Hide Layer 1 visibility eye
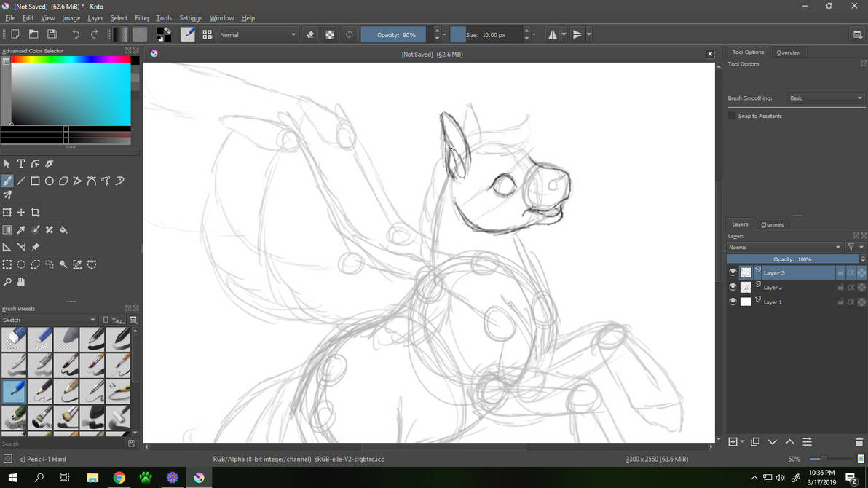Screen dimensions: 868x488 coord(733,302)
